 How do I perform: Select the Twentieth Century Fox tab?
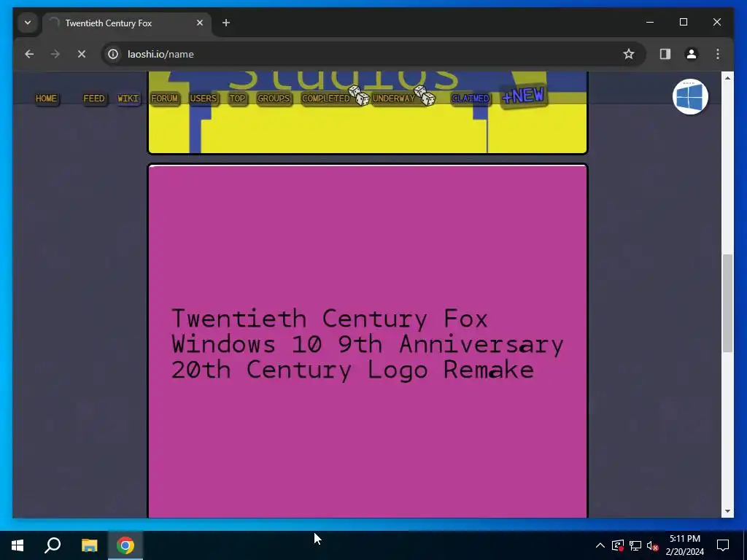127,23
